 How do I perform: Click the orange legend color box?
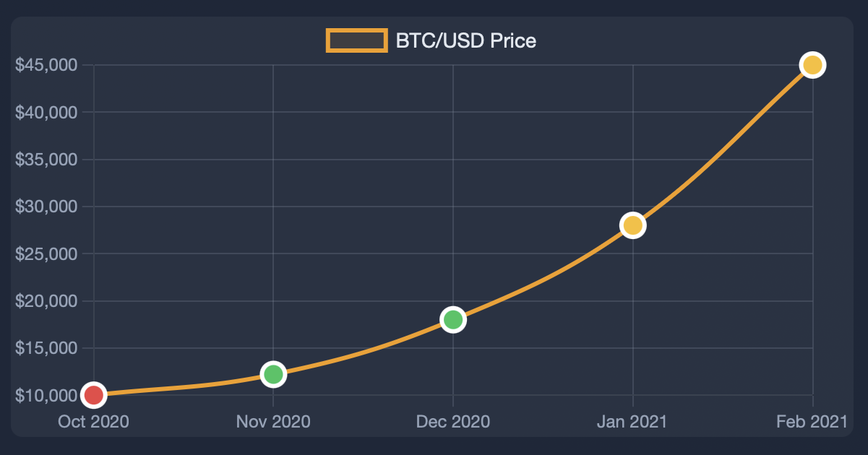point(356,40)
